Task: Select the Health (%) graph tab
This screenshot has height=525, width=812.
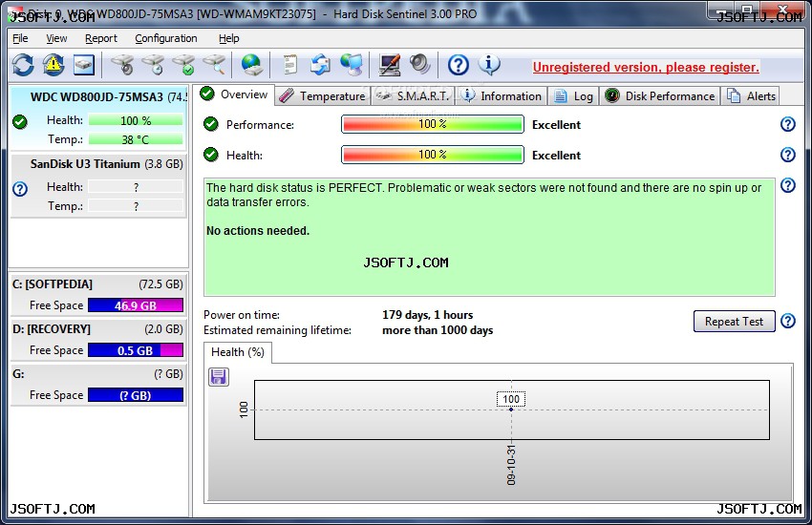Action: coord(238,352)
